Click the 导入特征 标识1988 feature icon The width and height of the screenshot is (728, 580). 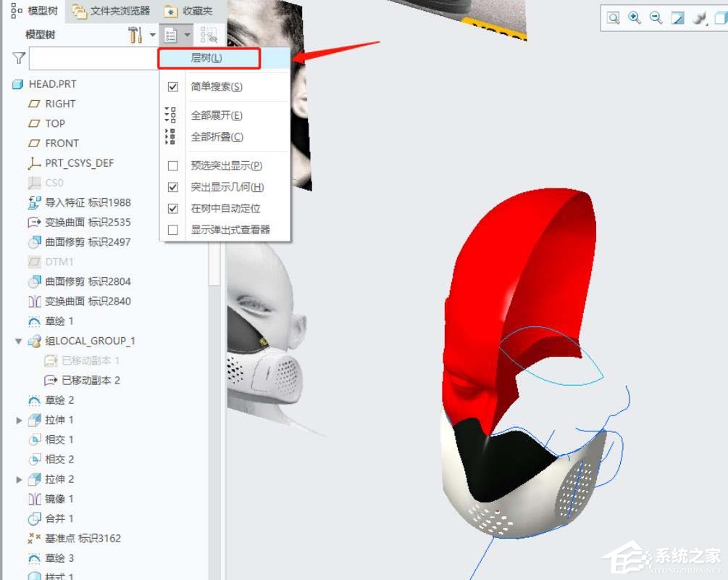34,202
